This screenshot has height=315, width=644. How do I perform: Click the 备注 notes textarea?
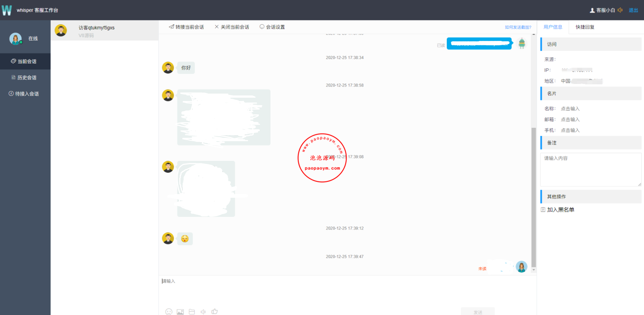click(x=591, y=170)
